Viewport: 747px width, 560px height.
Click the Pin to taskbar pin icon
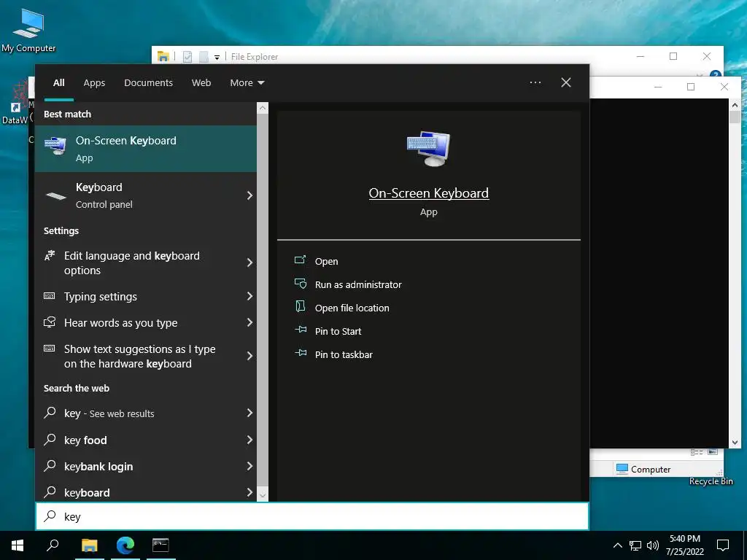(x=301, y=353)
